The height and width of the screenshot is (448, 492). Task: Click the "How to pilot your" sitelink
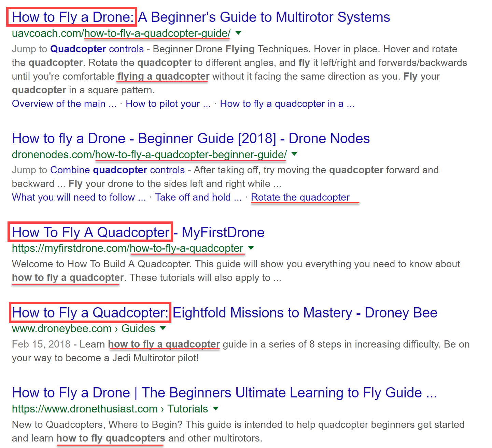(168, 104)
